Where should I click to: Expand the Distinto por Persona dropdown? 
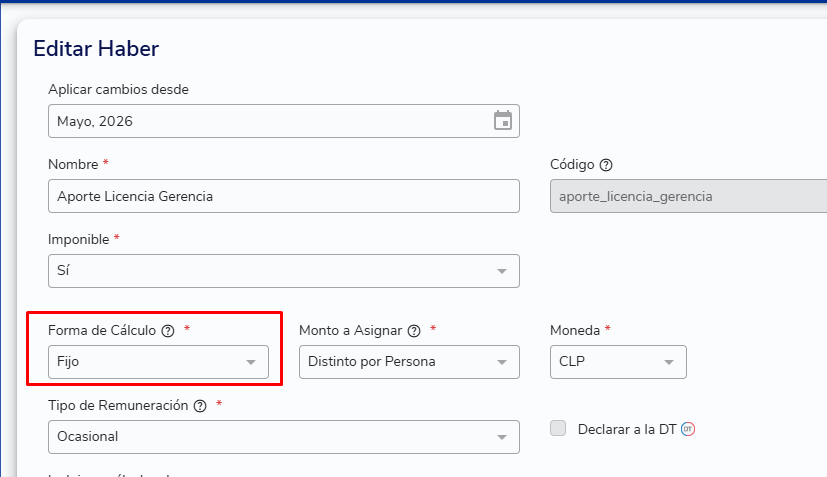tap(409, 362)
